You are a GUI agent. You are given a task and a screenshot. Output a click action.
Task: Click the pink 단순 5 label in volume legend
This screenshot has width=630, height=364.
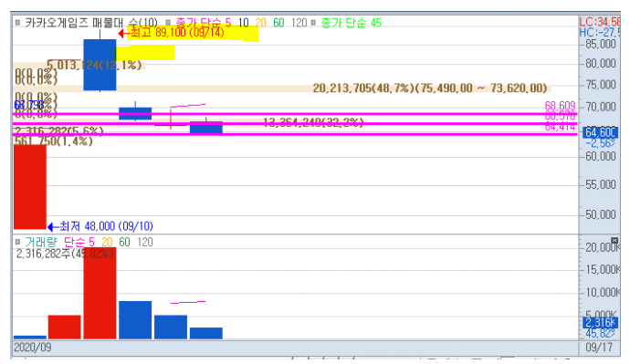79,242
